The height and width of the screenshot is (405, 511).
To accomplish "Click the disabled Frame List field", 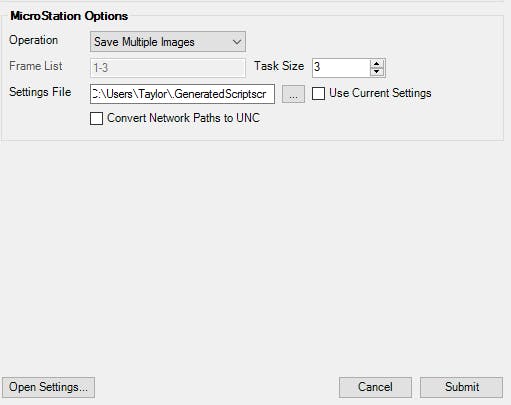I will tap(168, 68).
